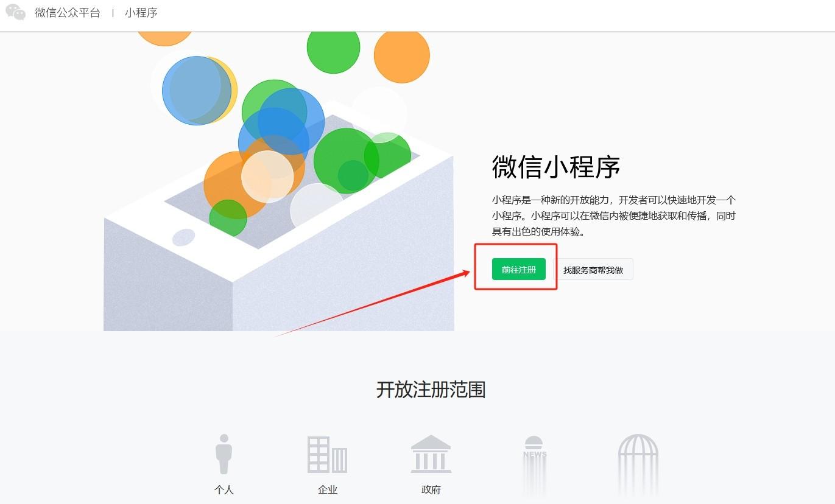Click the 企业 building icon
The width and height of the screenshot is (835, 504).
328,455
